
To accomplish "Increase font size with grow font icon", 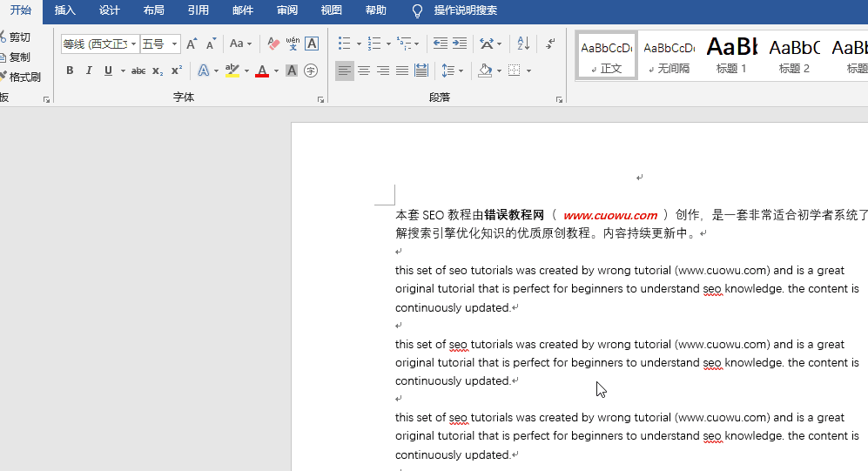I will pos(192,44).
